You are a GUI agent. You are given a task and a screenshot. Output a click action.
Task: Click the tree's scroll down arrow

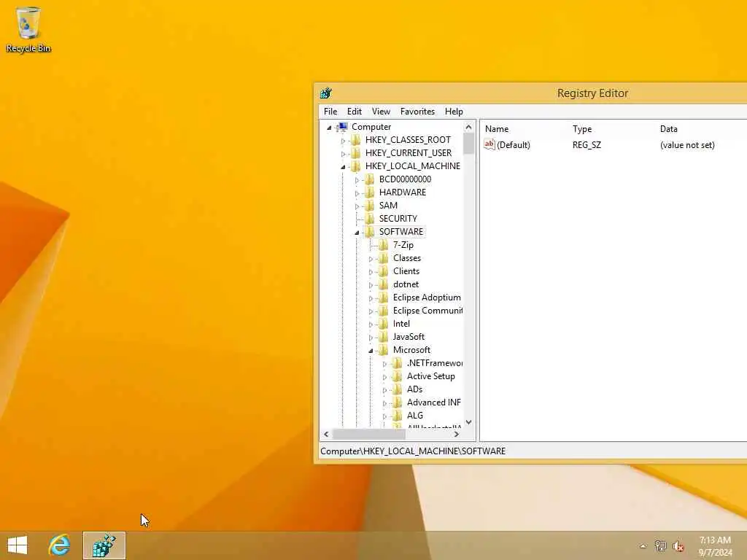point(469,422)
